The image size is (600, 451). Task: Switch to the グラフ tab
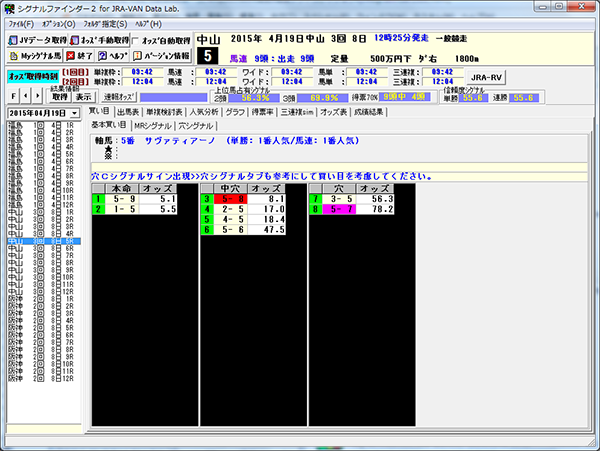click(235, 112)
